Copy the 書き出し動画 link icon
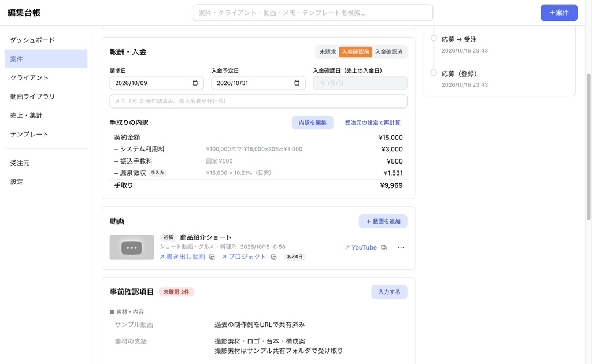 pyautogui.click(x=212, y=257)
